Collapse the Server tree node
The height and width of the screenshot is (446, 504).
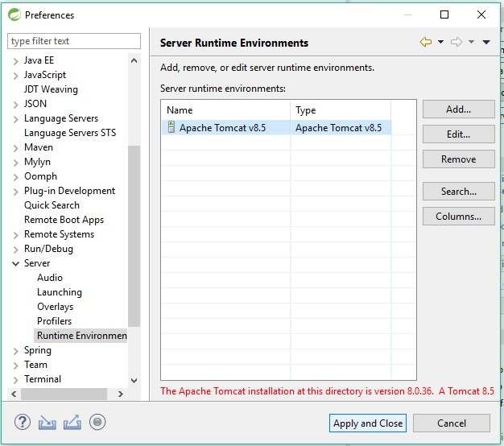15,263
